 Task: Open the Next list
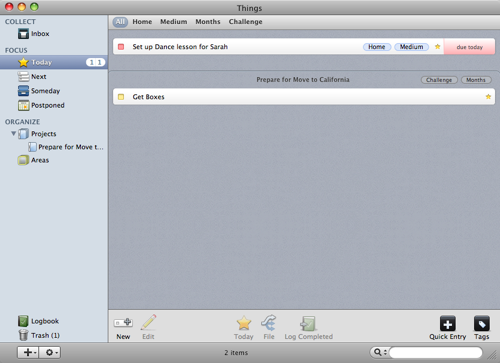click(32, 77)
